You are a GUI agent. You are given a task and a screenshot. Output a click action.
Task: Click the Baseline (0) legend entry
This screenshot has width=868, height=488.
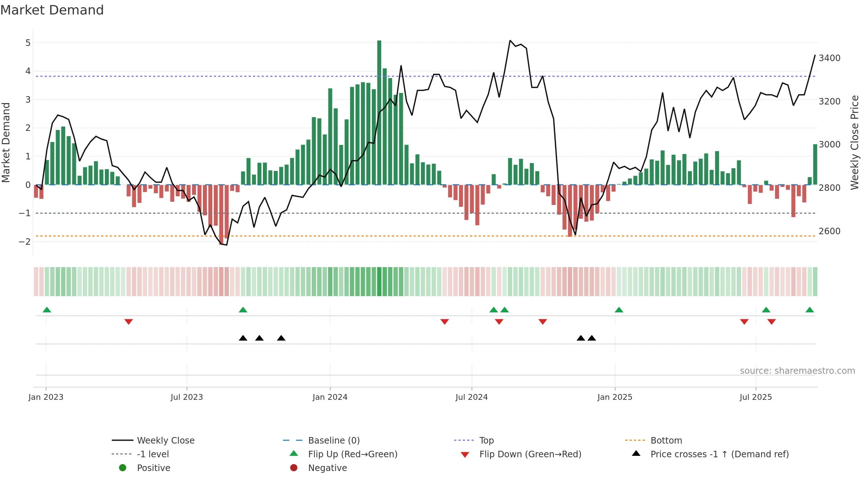(x=321, y=440)
